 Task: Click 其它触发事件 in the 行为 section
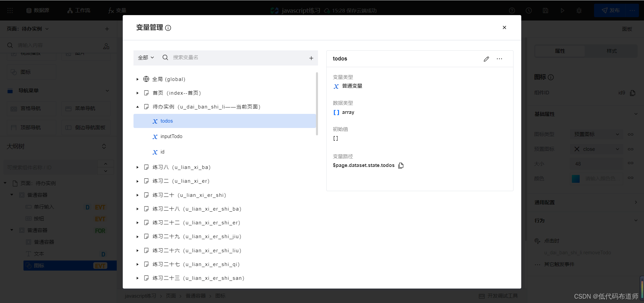click(x=559, y=265)
